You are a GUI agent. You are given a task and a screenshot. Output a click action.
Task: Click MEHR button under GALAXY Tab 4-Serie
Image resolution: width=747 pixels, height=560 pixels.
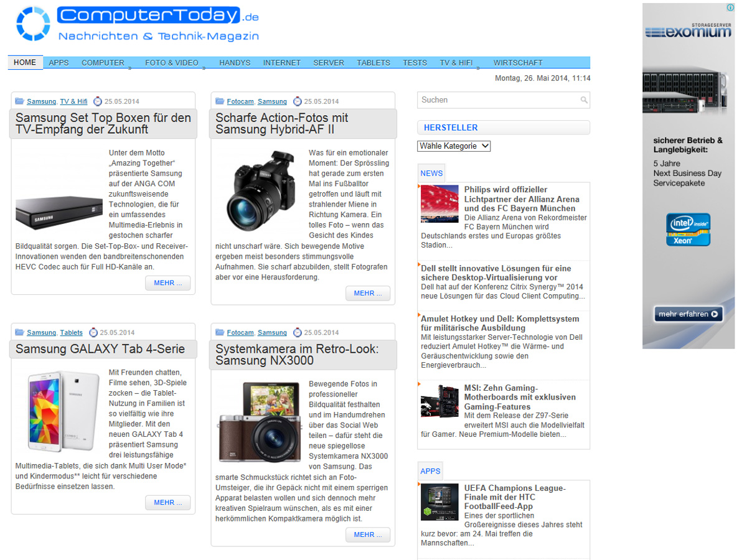point(168,503)
